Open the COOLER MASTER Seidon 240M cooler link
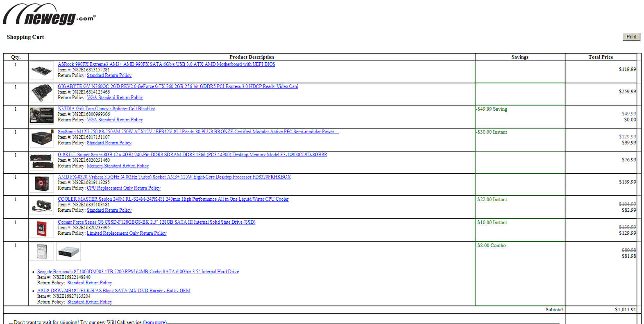Screen dimensions: 644x324 pos(173,199)
